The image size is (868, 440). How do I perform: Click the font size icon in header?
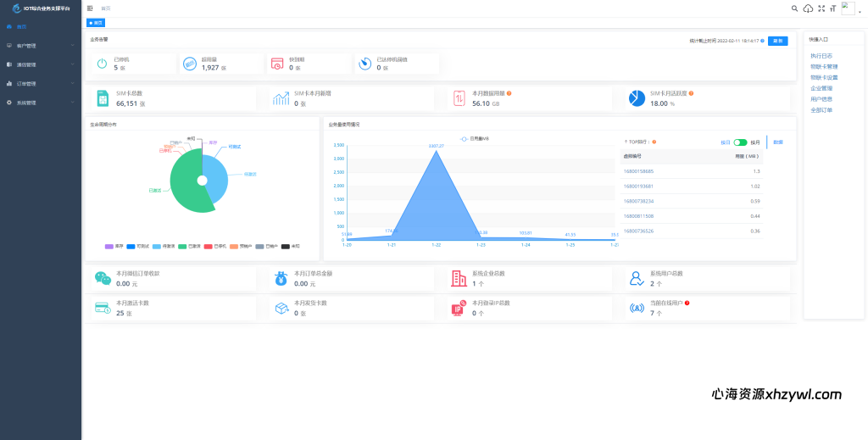tap(832, 8)
